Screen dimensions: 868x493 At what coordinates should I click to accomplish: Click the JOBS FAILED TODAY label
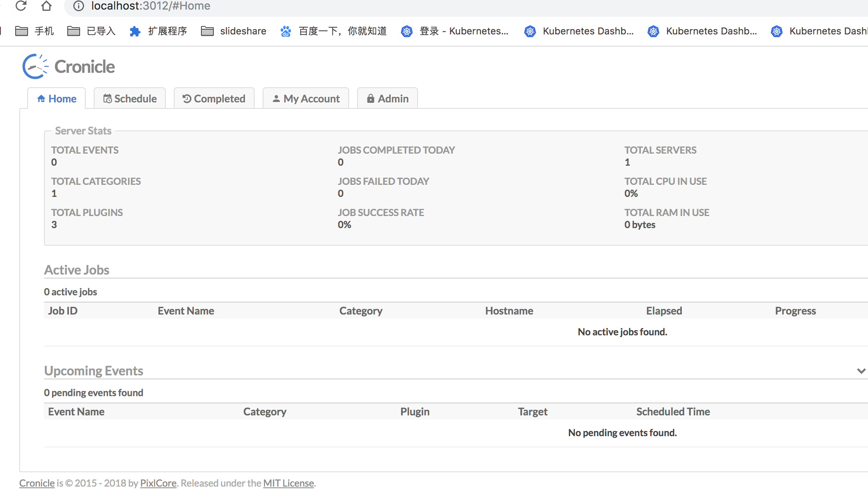point(384,181)
